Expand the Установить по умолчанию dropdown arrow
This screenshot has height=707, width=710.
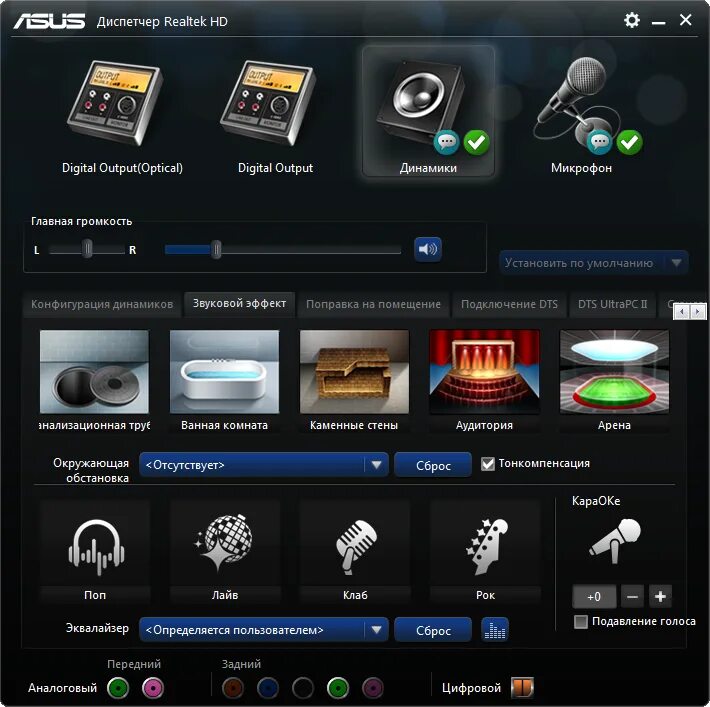(676, 263)
